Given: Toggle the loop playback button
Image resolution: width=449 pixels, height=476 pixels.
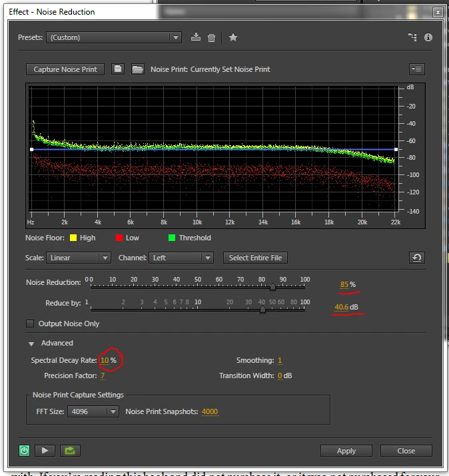Looking at the screenshot, I should pyautogui.click(x=70, y=451).
